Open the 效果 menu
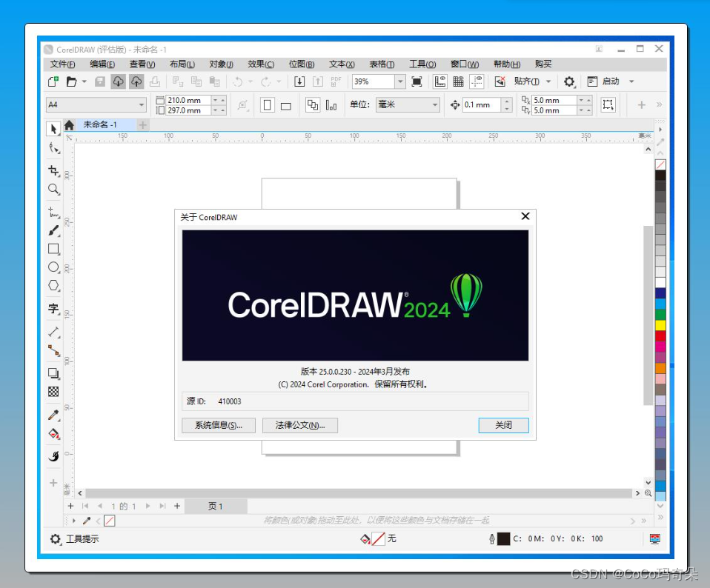Image resolution: width=710 pixels, height=588 pixels. pyautogui.click(x=261, y=64)
